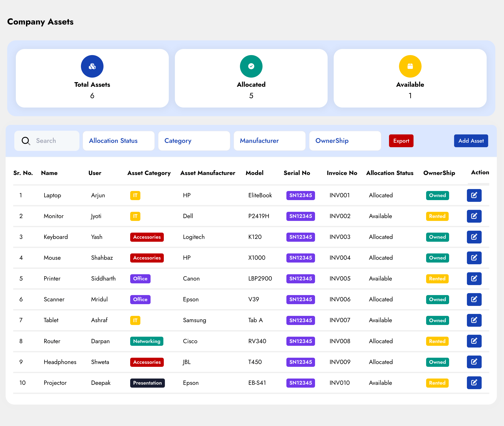Expand the Category filter dropdown

pyautogui.click(x=194, y=141)
